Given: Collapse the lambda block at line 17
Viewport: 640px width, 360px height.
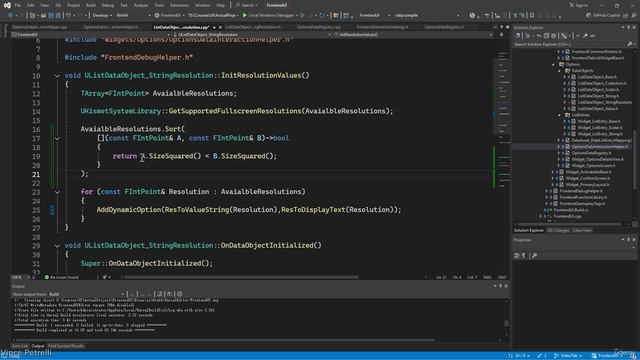Looking at the screenshot, I should click(x=57, y=138).
